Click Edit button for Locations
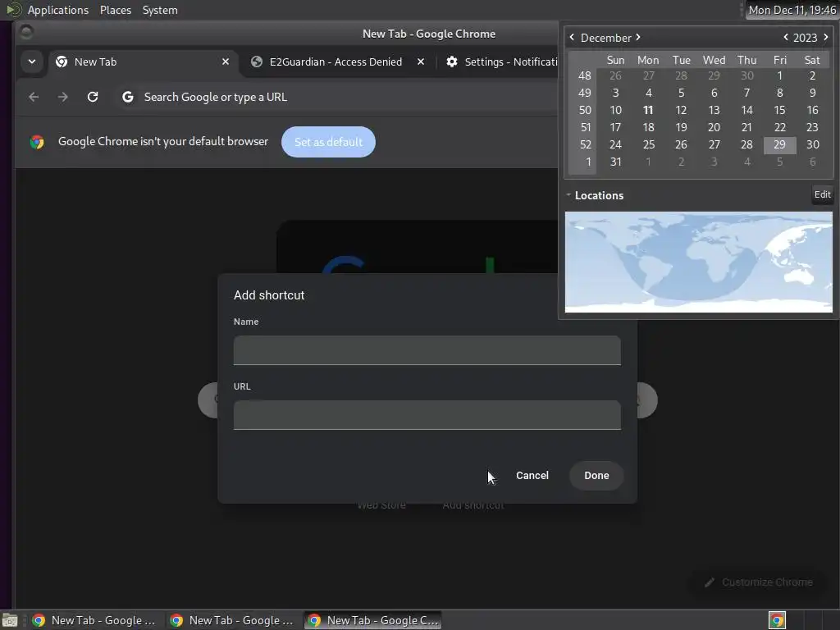The image size is (840, 630). point(822,194)
